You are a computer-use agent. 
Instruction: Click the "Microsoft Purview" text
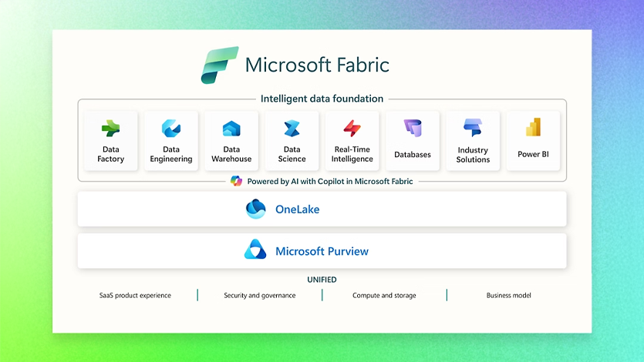click(x=322, y=251)
